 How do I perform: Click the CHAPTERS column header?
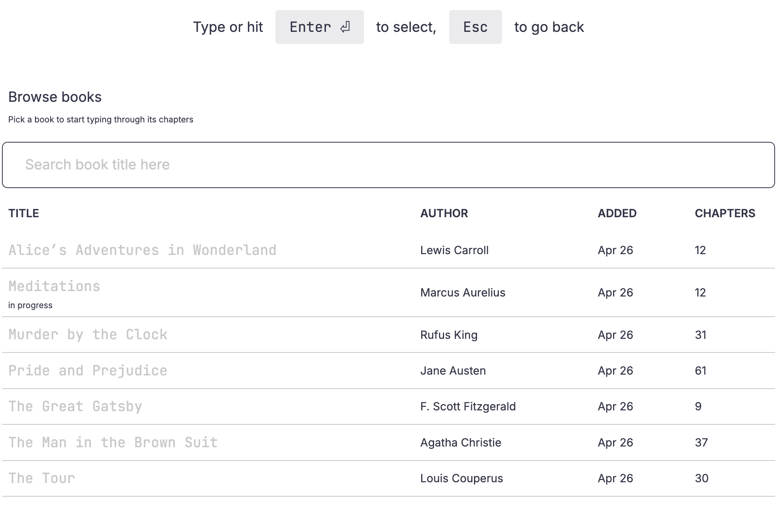(x=725, y=213)
